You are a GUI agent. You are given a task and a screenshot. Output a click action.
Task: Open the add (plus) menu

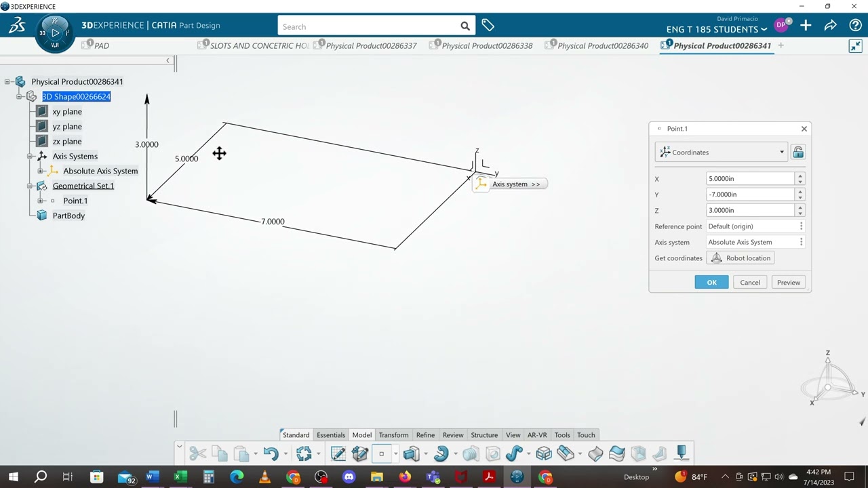pyautogui.click(x=806, y=26)
